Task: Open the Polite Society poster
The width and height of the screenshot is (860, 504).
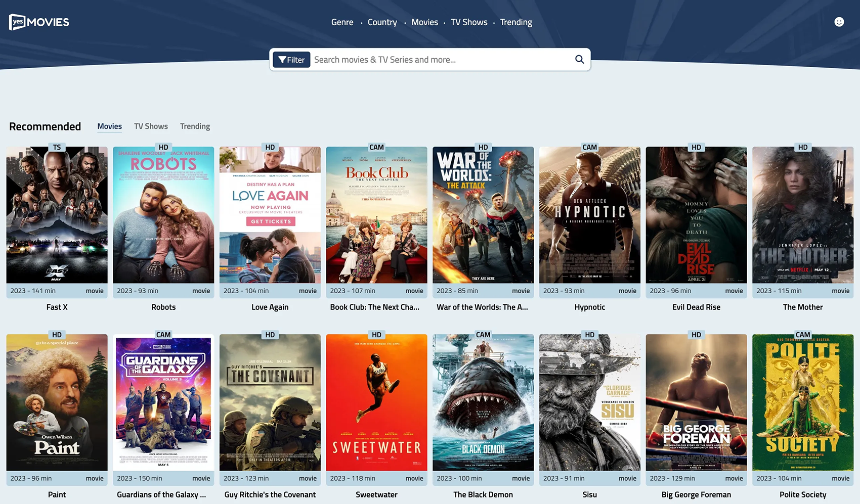Action: (x=803, y=402)
